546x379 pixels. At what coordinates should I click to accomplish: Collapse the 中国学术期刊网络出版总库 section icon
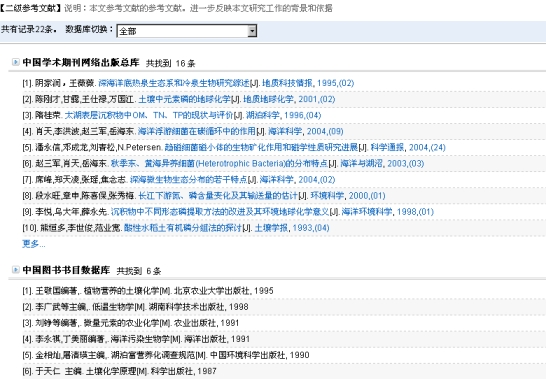[16, 62]
